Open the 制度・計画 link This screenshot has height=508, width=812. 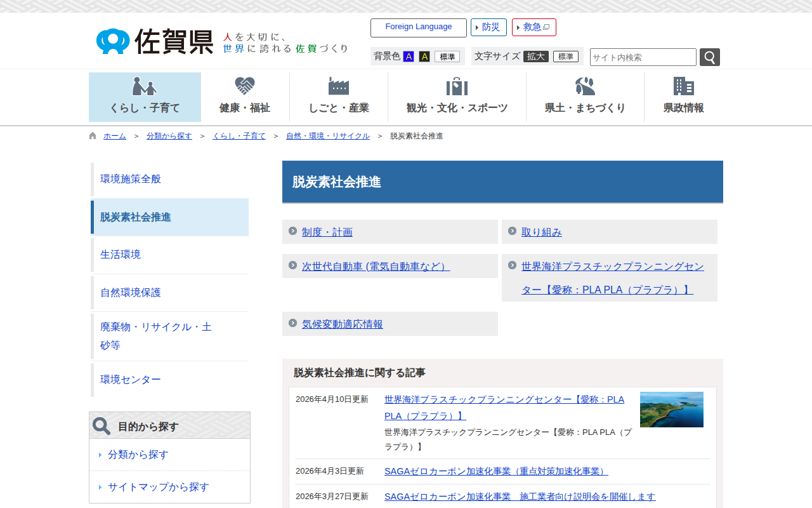coord(327,232)
